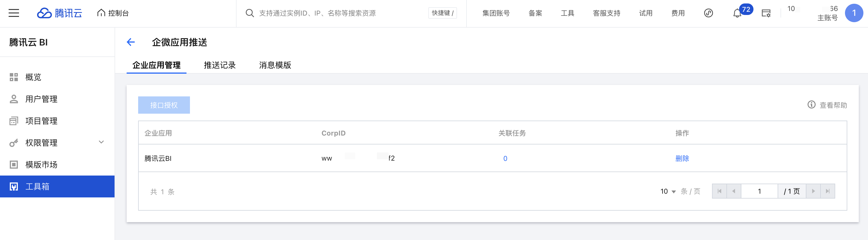Switch to the 企业应用管理 tab

[156, 65]
